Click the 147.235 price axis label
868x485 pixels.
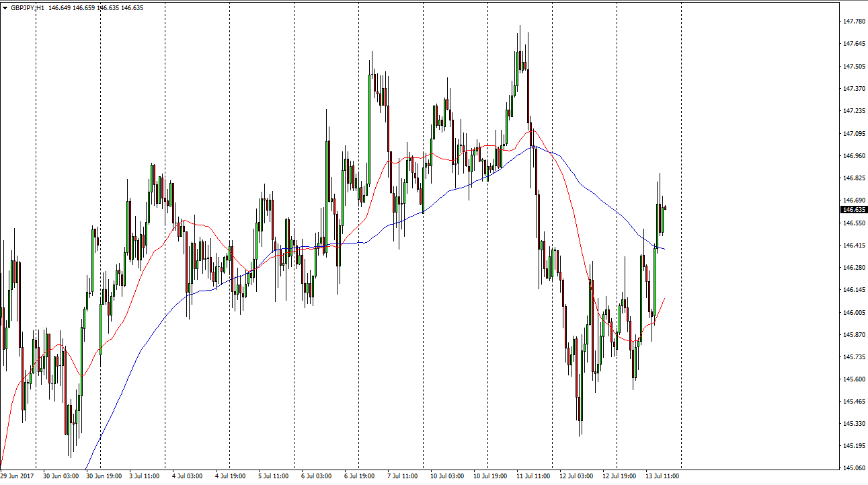[x=853, y=111]
